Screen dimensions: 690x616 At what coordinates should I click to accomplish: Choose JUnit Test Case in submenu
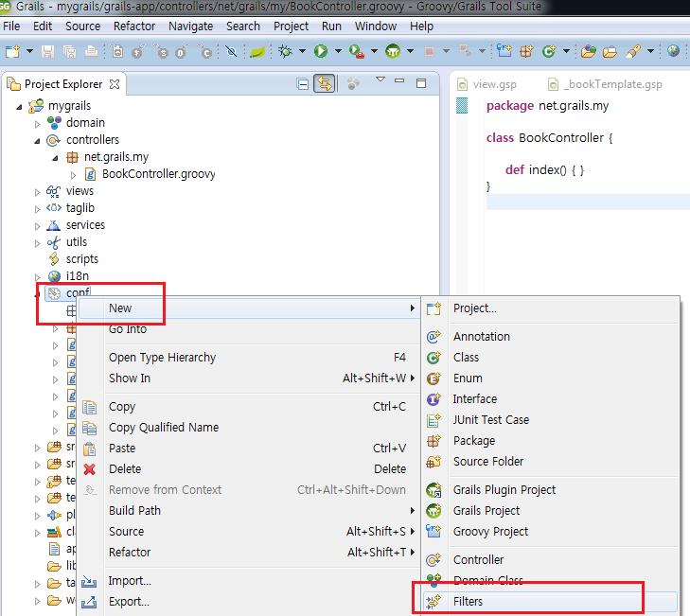tap(551, 420)
